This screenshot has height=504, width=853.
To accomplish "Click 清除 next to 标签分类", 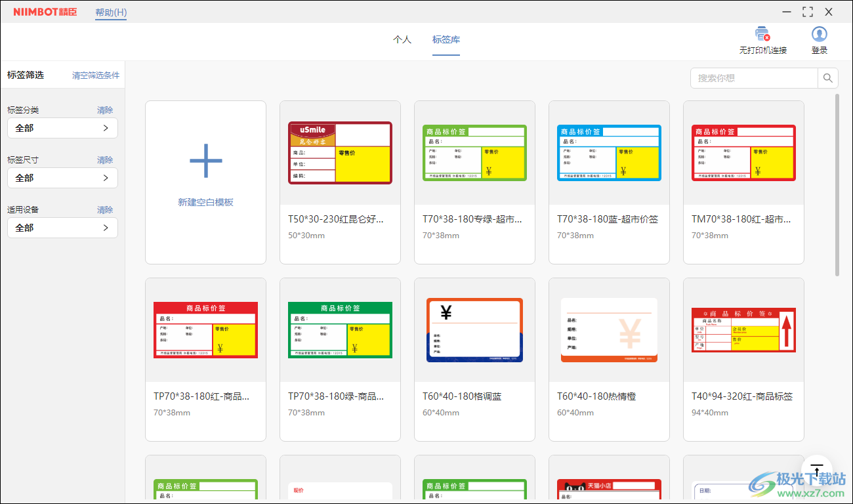I will (x=105, y=110).
